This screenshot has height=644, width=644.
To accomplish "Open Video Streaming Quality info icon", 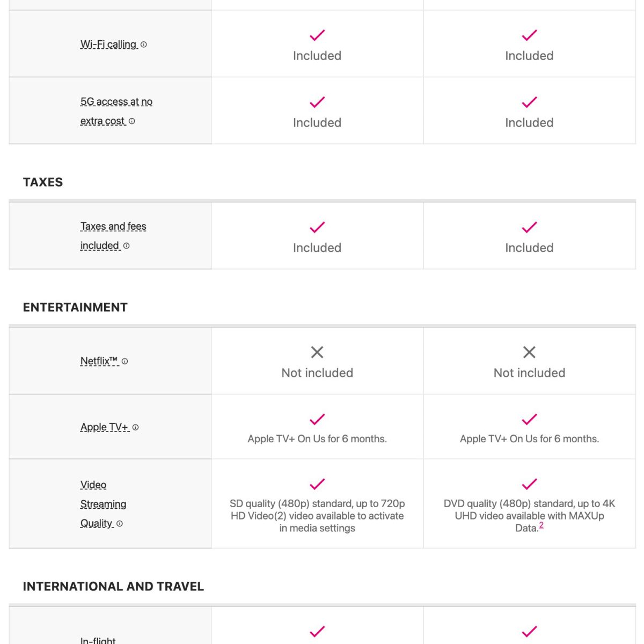I will click(120, 524).
